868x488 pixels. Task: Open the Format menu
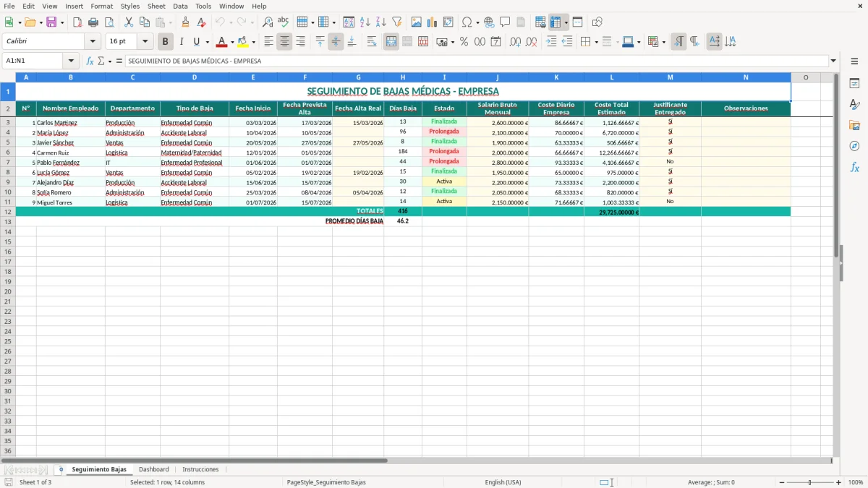[x=101, y=6]
